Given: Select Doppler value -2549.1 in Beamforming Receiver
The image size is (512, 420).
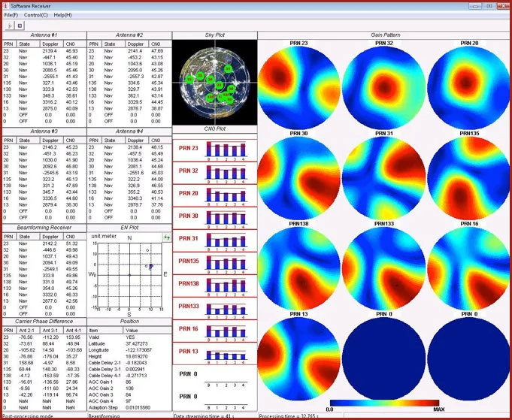Looking at the screenshot, I should pos(50,269).
